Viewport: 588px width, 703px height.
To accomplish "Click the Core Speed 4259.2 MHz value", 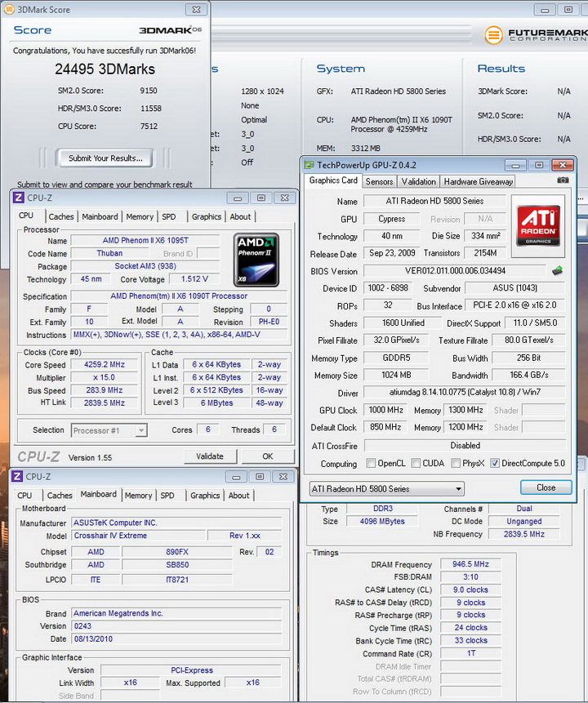I will [x=105, y=364].
